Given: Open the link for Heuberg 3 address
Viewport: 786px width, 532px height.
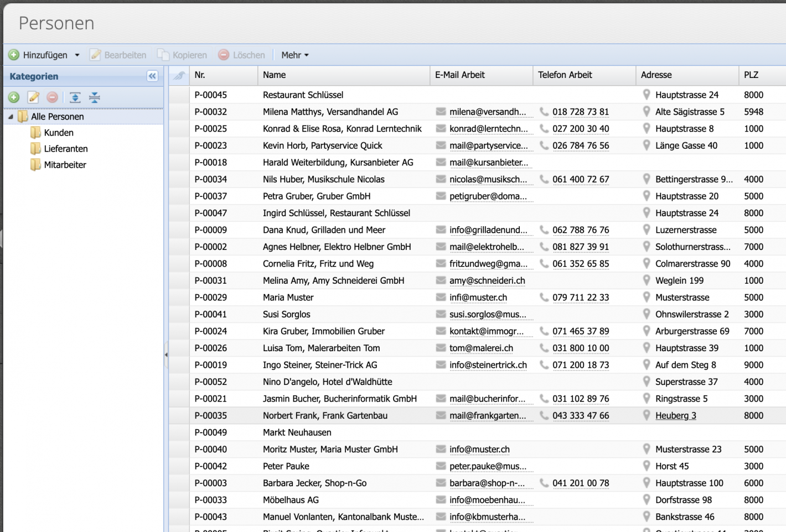Looking at the screenshot, I should pyautogui.click(x=676, y=415).
